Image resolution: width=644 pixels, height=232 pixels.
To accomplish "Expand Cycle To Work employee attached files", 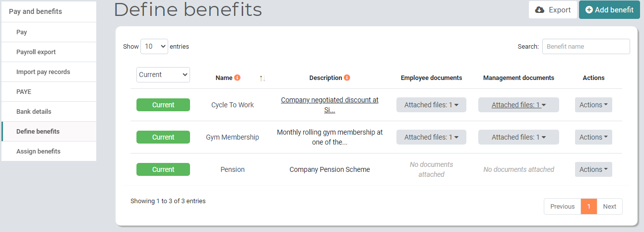I will click(x=431, y=105).
